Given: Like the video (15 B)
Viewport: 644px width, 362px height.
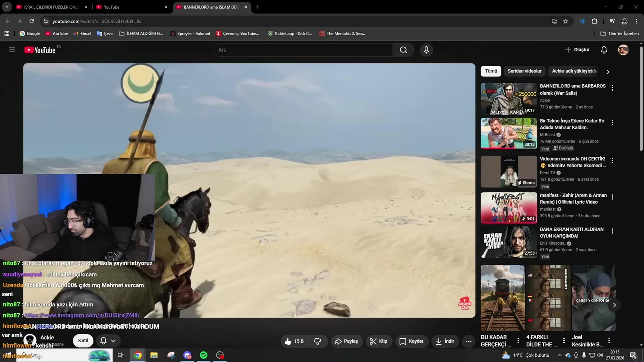Looking at the screenshot, I should (294, 341).
